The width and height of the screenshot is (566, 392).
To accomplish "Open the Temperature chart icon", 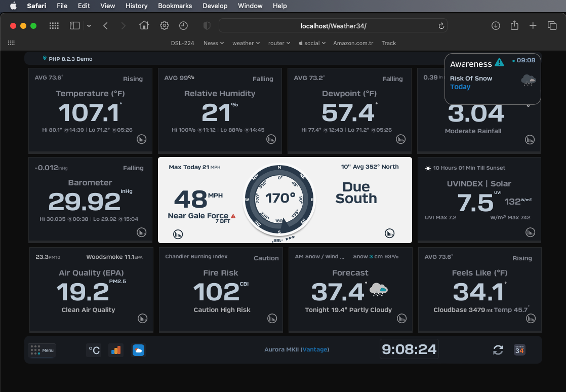I will (142, 139).
